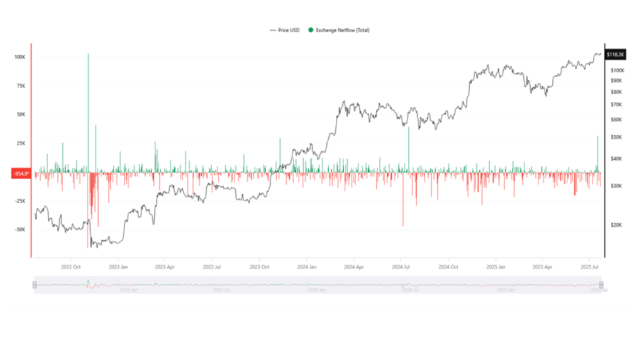
Task: Select the 2024 Oct x-axis label
Action: pyautogui.click(x=448, y=267)
